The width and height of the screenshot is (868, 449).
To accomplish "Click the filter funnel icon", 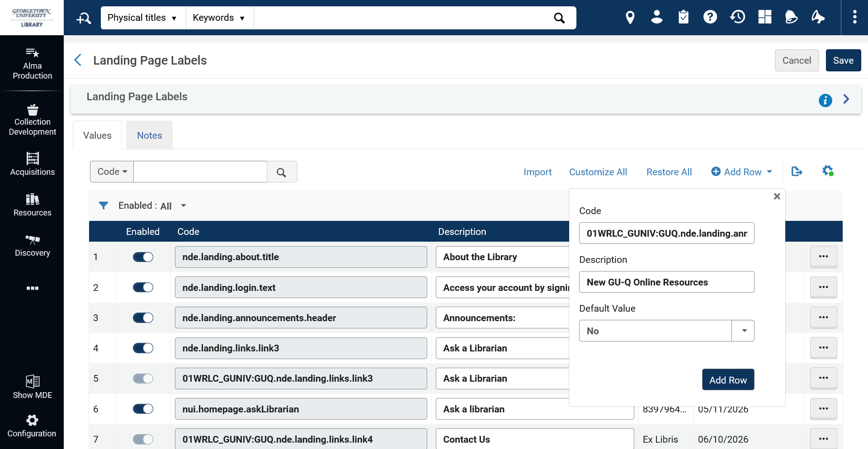I will tap(104, 206).
